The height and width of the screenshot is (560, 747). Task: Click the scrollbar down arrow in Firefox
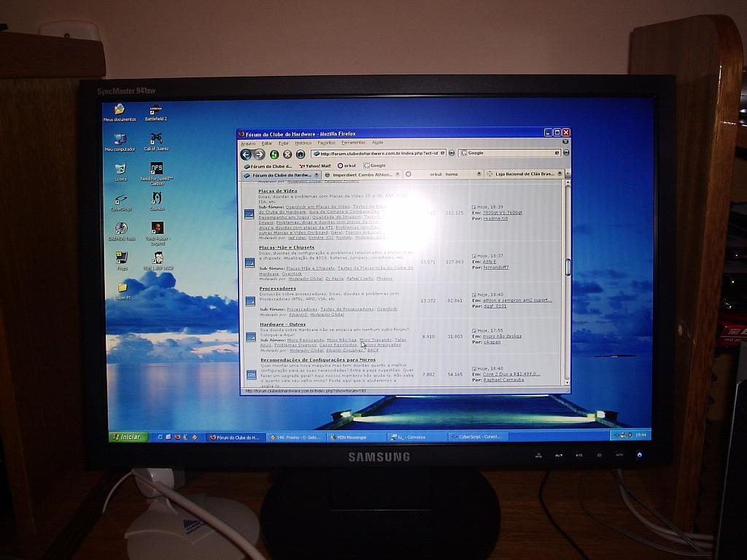tap(567, 382)
